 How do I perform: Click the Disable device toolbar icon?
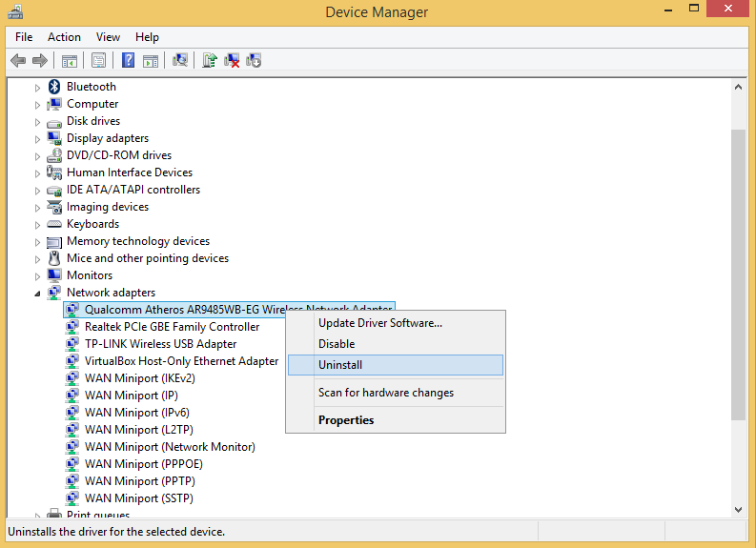[x=254, y=60]
